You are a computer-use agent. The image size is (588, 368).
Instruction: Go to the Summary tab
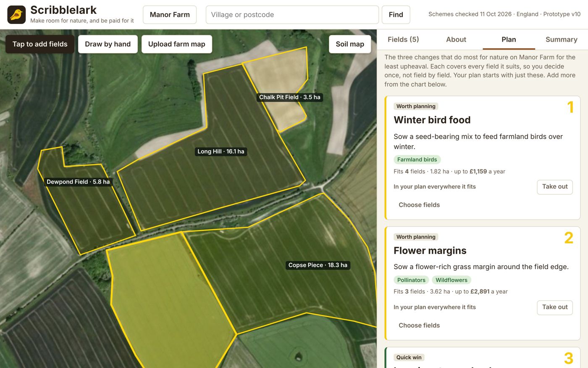[562, 40]
